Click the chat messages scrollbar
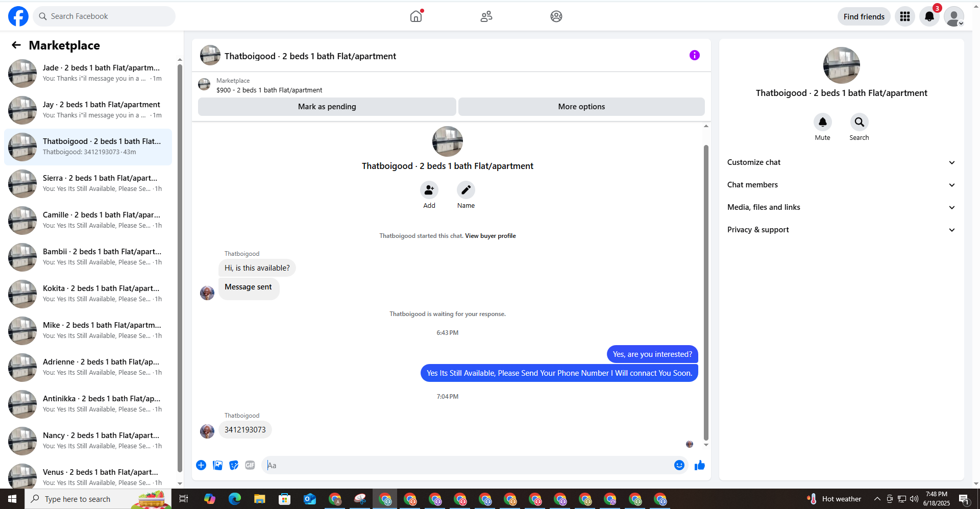The image size is (980, 509). click(x=706, y=292)
